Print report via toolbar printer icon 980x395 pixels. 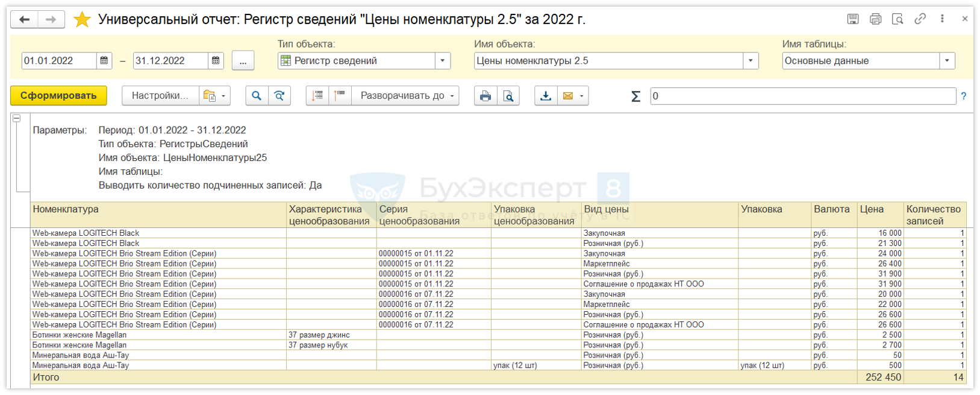[485, 96]
